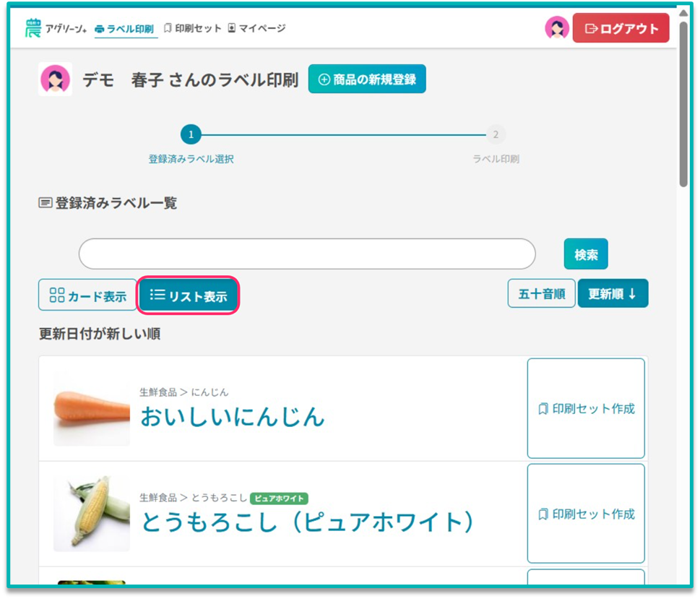Click the Agri-n logo icon in header

tap(33, 28)
